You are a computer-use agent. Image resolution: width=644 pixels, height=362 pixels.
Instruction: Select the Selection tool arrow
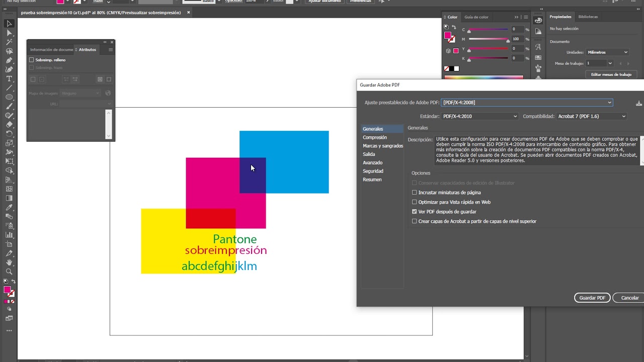pos(9,24)
